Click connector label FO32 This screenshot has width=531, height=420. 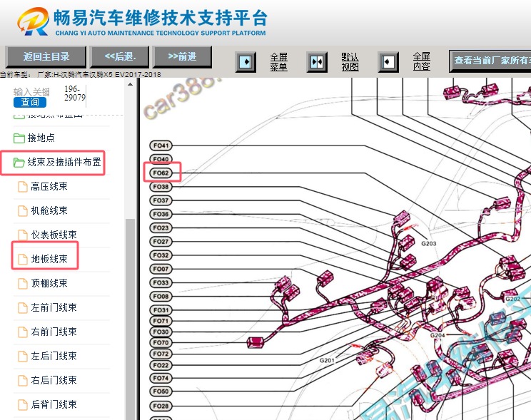(161, 255)
